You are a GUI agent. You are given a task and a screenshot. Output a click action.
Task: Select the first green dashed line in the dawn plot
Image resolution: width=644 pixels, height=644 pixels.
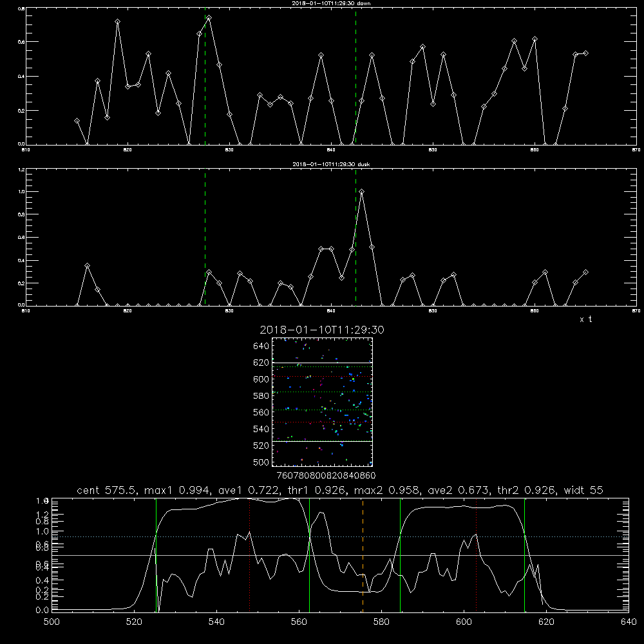click(205, 76)
